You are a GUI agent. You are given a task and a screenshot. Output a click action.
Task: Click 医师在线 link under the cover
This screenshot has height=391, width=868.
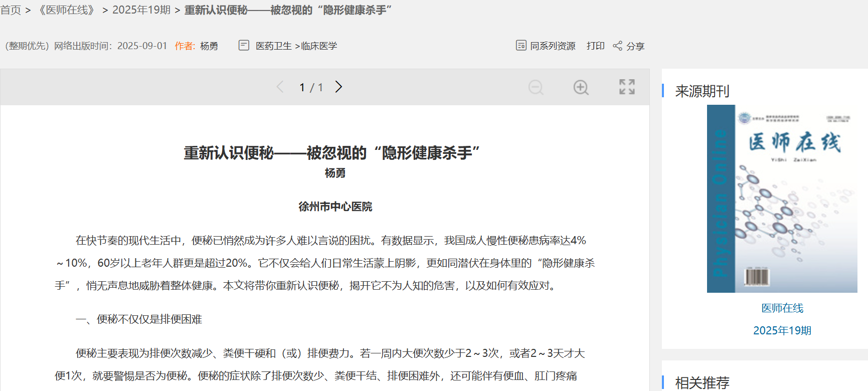(782, 308)
